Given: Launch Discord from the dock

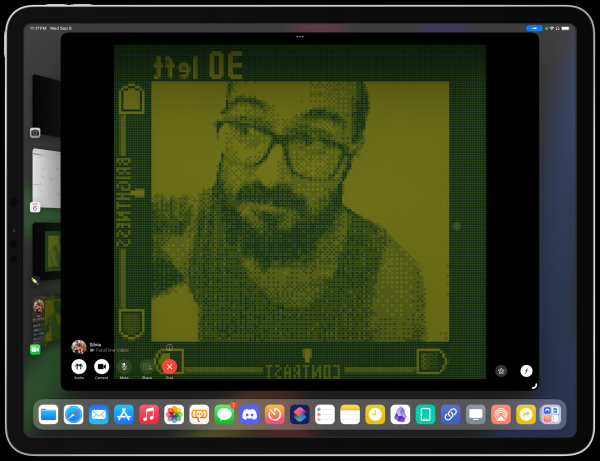Looking at the screenshot, I should (249, 415).
